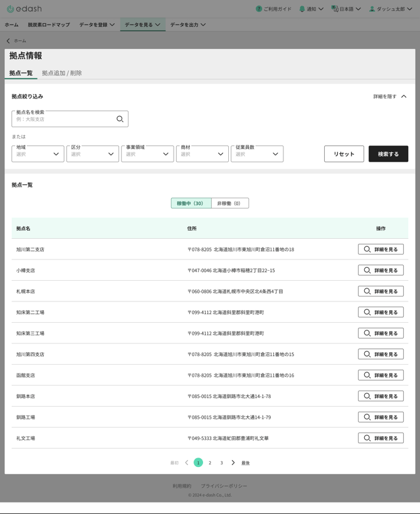The width and height of the screenshot is (420, 514).
Task: Go to next page with right chevron
Action: [233, 463]
